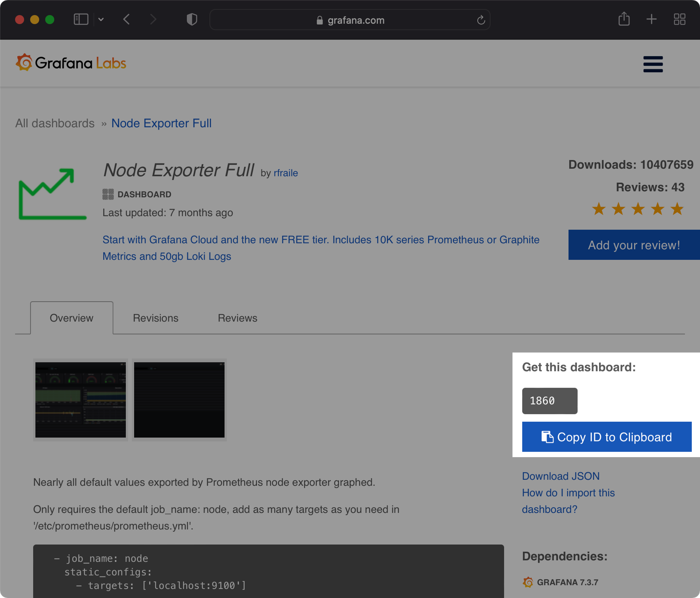
Task: Click the Safari share icon
Action: [x=624, y=19]
